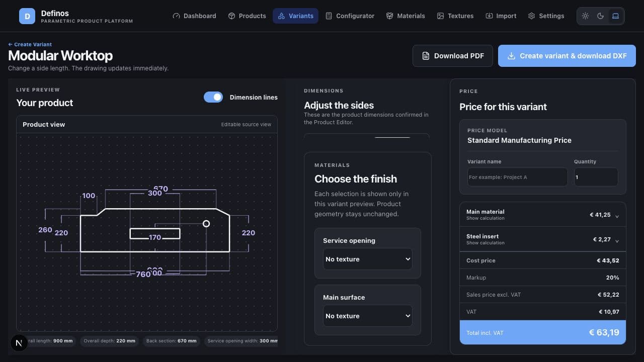Expand the Steel insert calculation row
Screen dimensions: 644x362
542,239
